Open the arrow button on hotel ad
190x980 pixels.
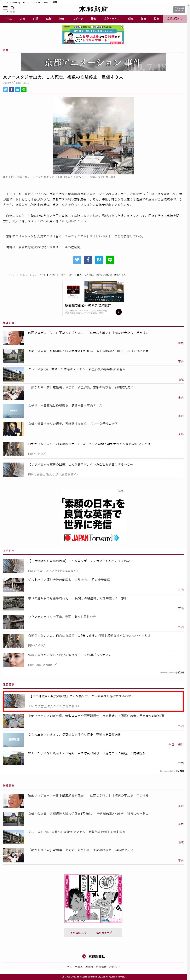118,312
